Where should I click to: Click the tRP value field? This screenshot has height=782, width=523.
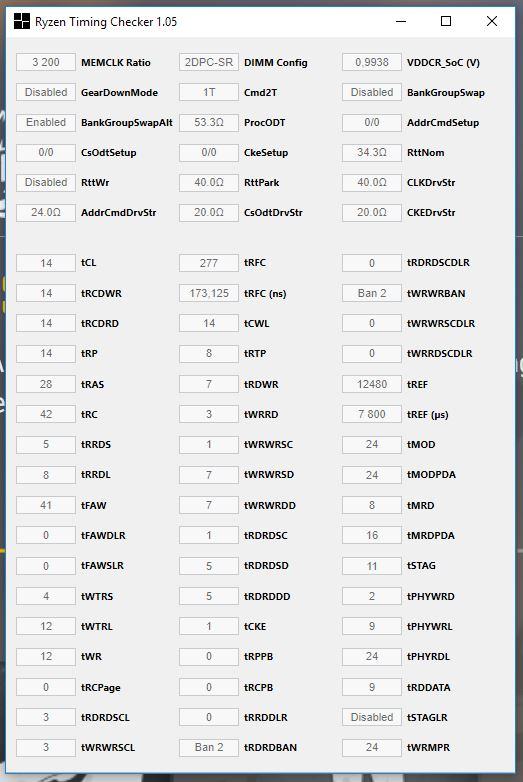click(x=46, y=353)
